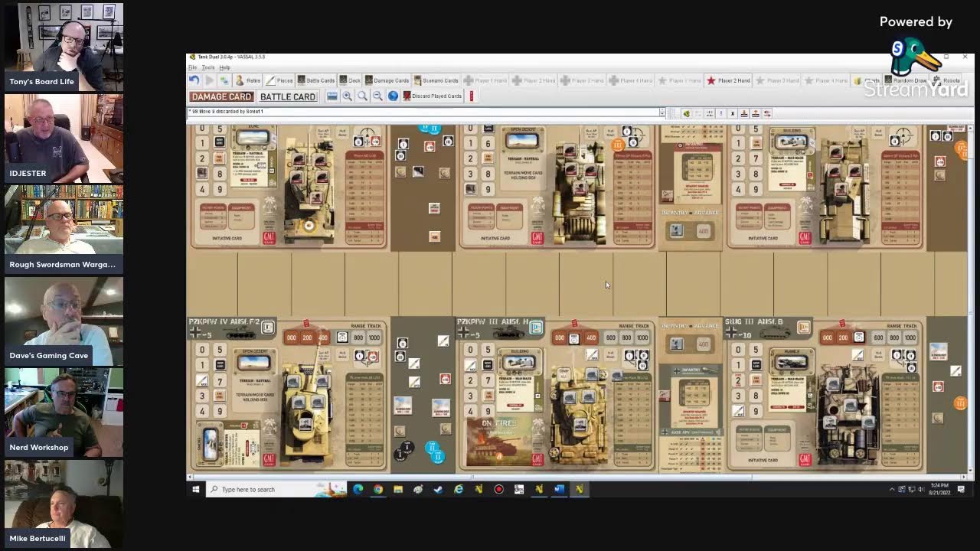
Task: Open the Retire toolbar button
Action: point(248,80)
